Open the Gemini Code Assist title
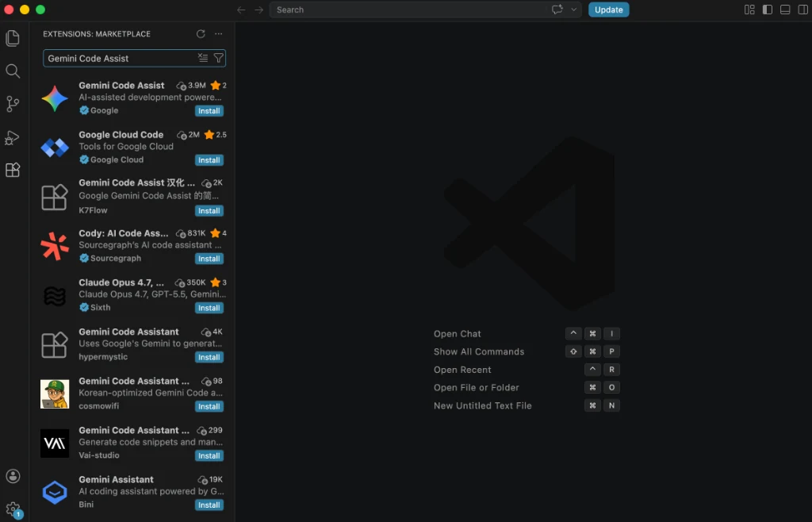Image resolution: width=812 pixels, height=522 pixels. tap(121, 86)
